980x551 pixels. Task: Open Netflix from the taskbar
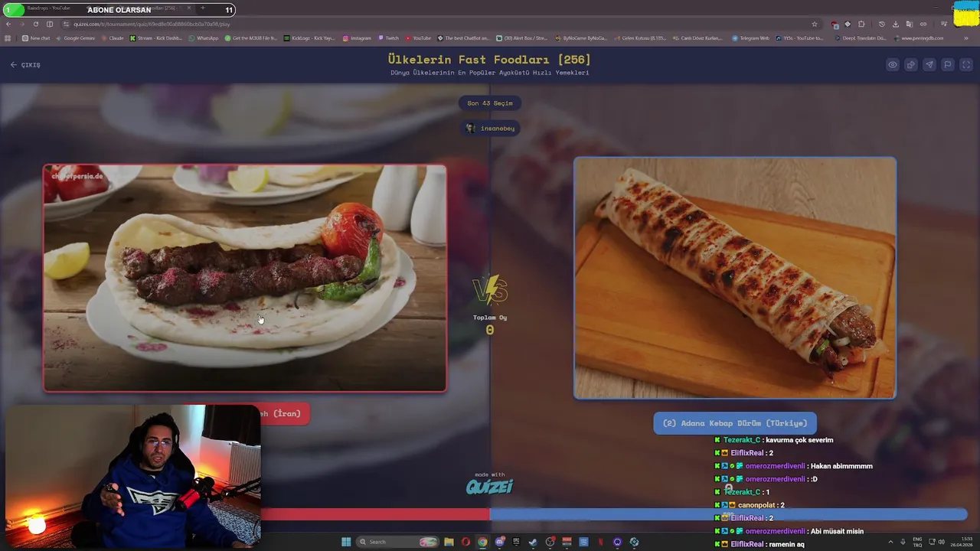tap(600, 542)
